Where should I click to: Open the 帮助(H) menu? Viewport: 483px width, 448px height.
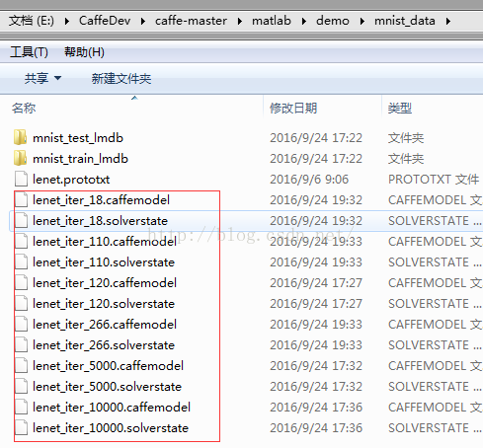tap(84, 52)
